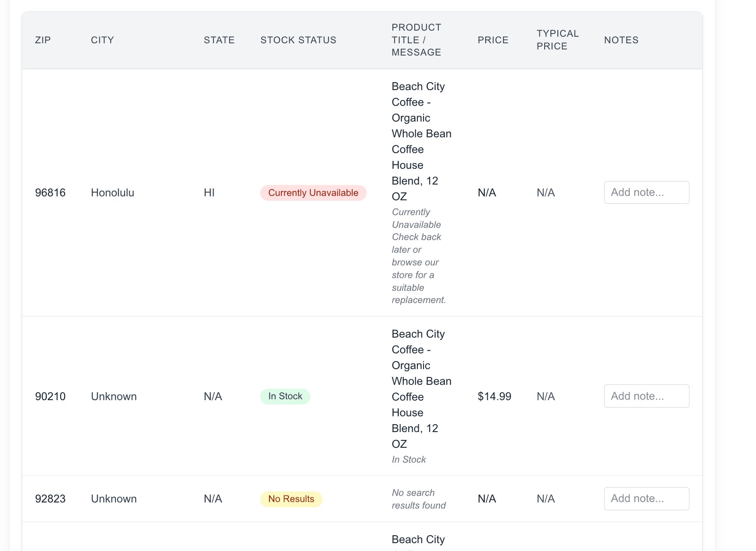
Task: Click N/A typical price in the Honolulu row
Action: 546,193
